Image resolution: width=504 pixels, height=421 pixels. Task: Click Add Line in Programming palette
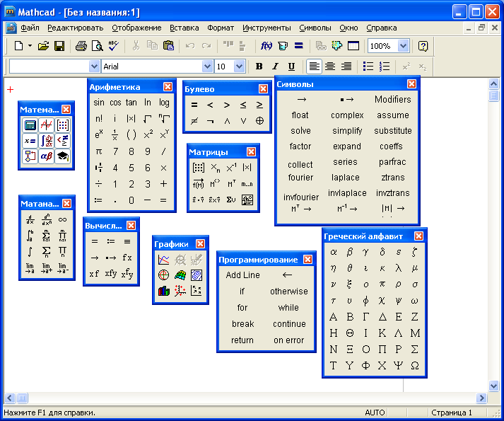(x=242, y=275)
